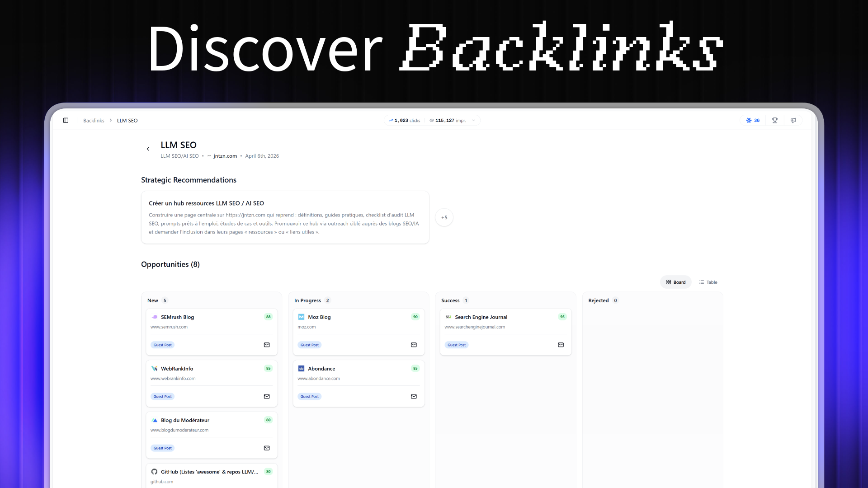Click mail icon on WebRankInfo card

click(x=267, y=396)
